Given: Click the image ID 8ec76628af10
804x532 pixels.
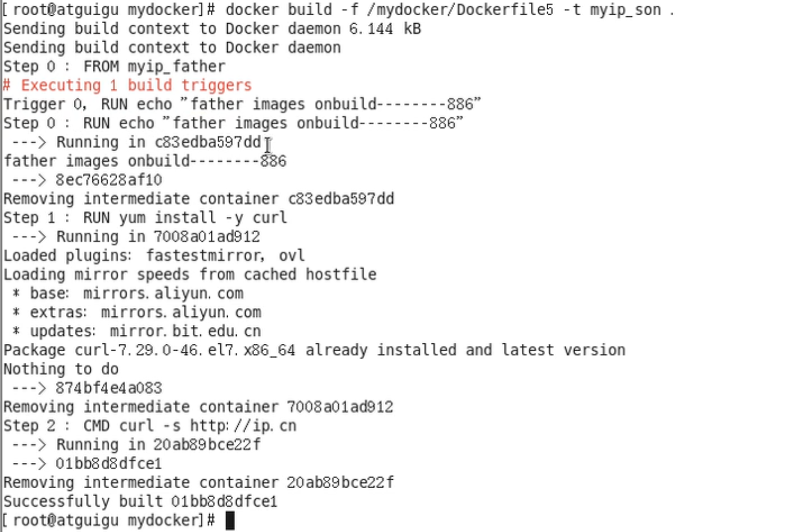Looking at the screenshot, I should click(x=109, y=180).
